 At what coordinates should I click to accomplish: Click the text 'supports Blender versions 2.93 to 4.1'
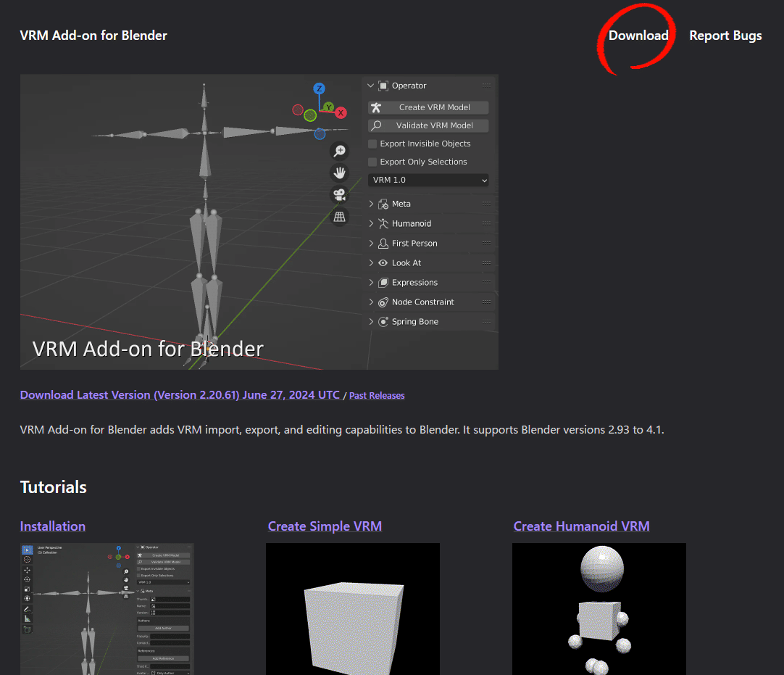[567, 430]
